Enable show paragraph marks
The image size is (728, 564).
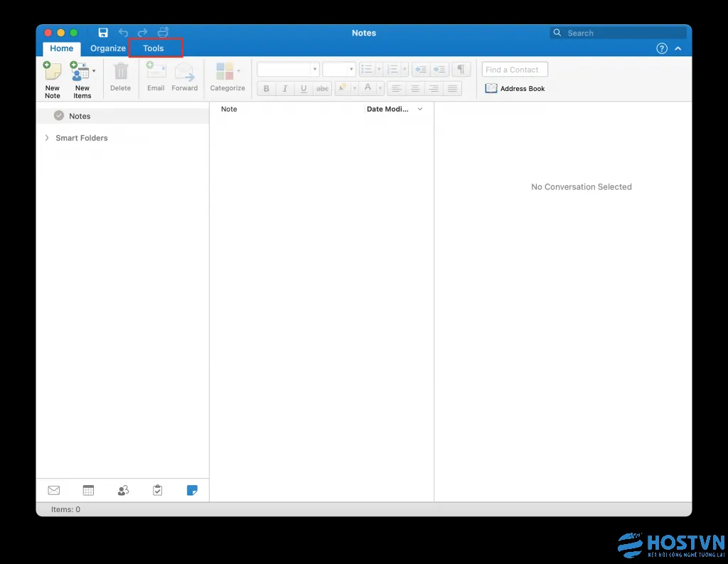point(461,69)
